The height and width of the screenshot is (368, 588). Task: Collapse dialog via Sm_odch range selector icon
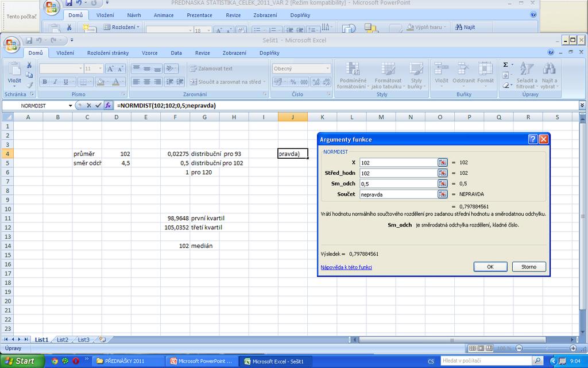click(443, 183)
